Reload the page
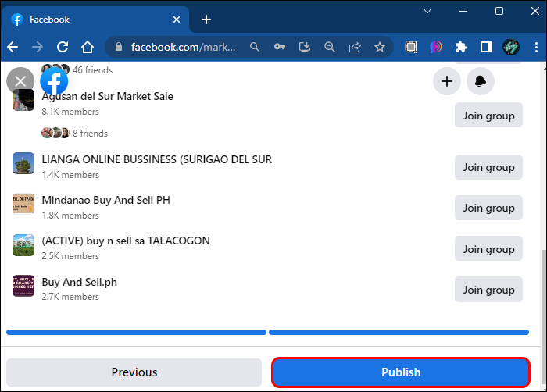 (x=63, y=47)
